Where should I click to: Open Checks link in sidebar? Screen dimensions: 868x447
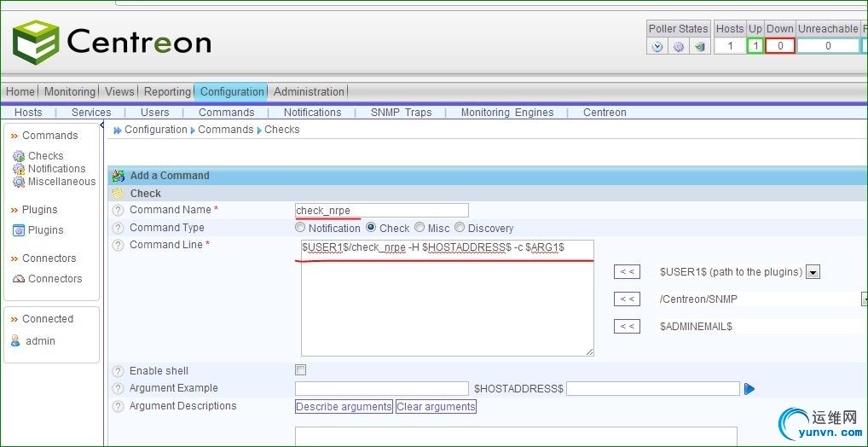(46, 156)
